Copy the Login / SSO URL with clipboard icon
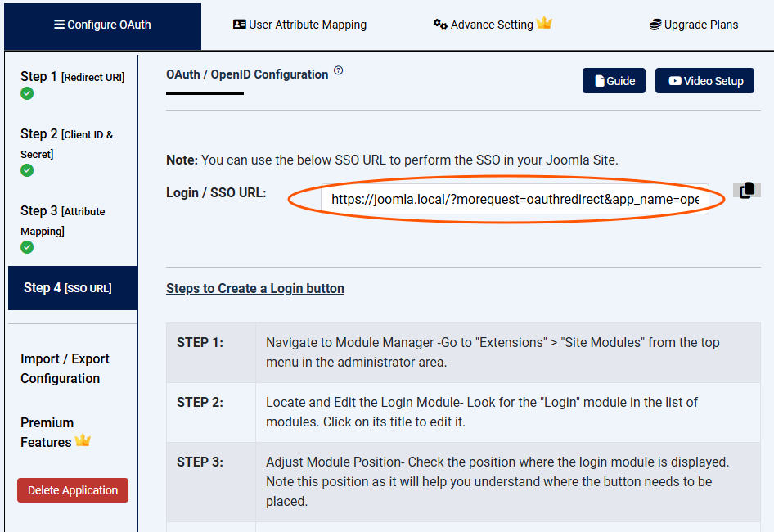The width and height of the screenshot is (774, 532). pyautogui.click(x=746, y=191)
